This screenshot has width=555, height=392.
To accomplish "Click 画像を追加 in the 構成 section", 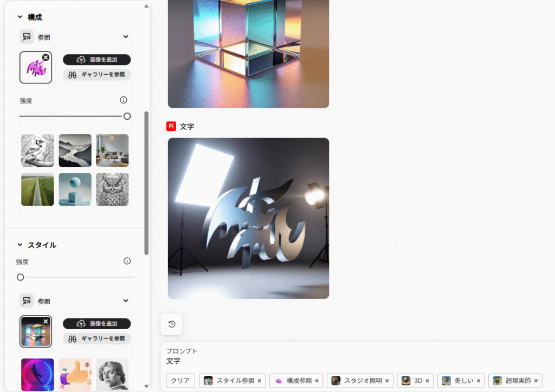I will [x=96, y=60].
